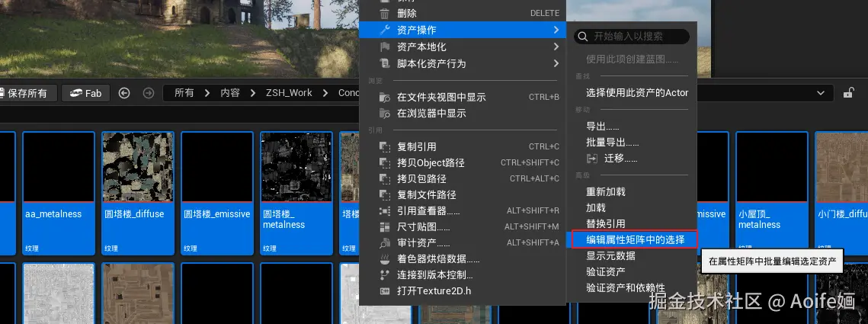Expand the 资产本地化 submenu arrow
868x324 pixels.
[x=556, y=47]
